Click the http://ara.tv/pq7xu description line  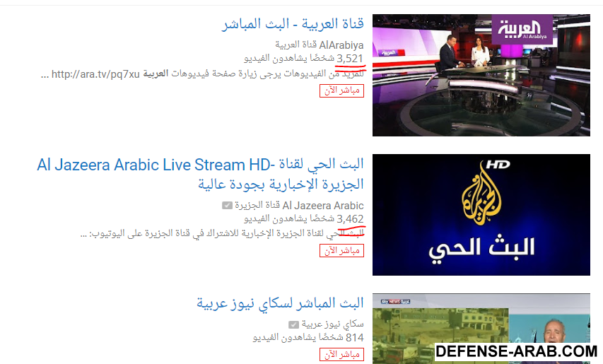[202, 74]
